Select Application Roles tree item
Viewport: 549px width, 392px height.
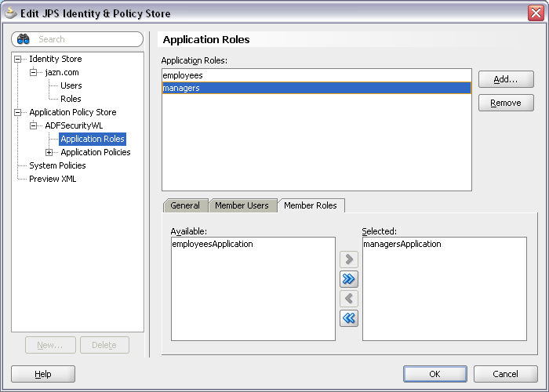(93, 139)
